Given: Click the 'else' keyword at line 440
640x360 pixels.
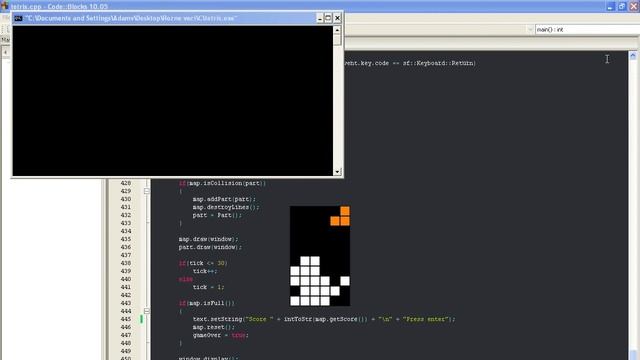Looking at the screenshot, I should pyautogui.click(x=186, y=279).
